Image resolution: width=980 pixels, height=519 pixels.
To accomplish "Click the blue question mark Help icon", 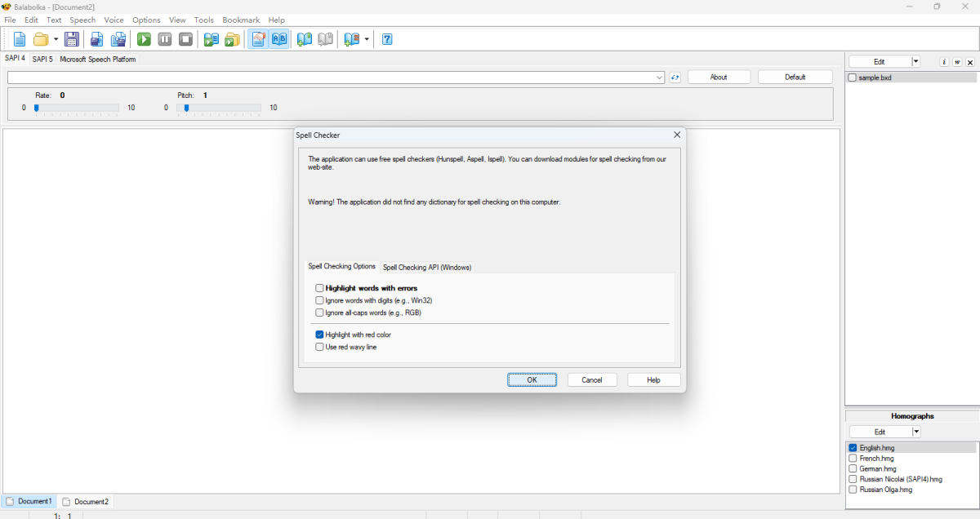I will click(387, 39).
